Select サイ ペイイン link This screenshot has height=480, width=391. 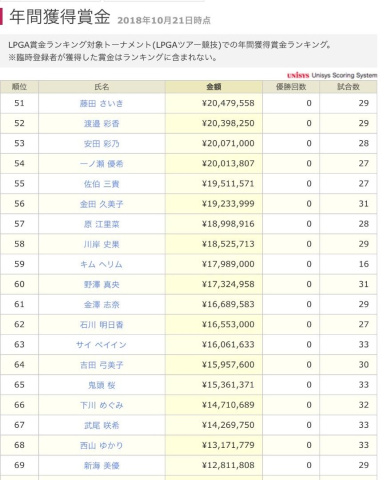pos(101,345)
